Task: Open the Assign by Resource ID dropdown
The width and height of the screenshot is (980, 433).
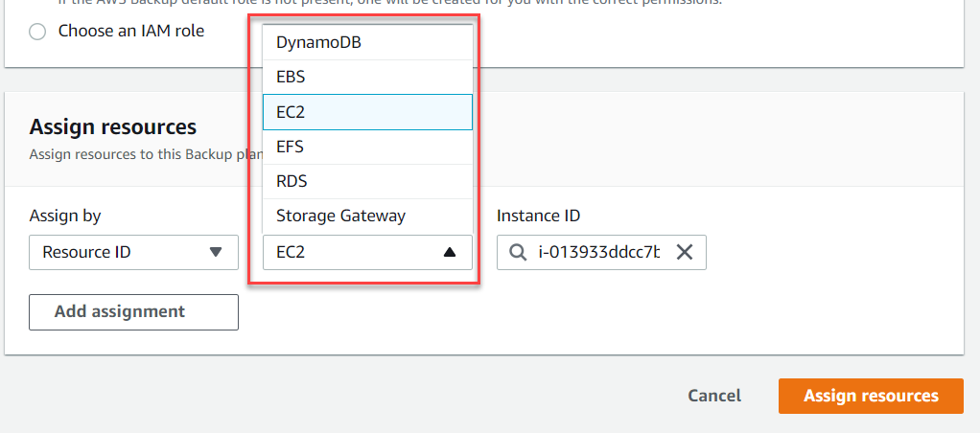Action: [133, 253]
